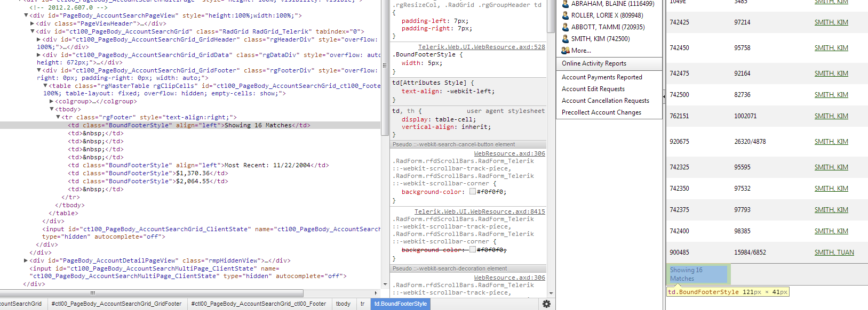Click the sidebar collapse arrow on the splitter
868x310 pixels.
click(664, 96)
